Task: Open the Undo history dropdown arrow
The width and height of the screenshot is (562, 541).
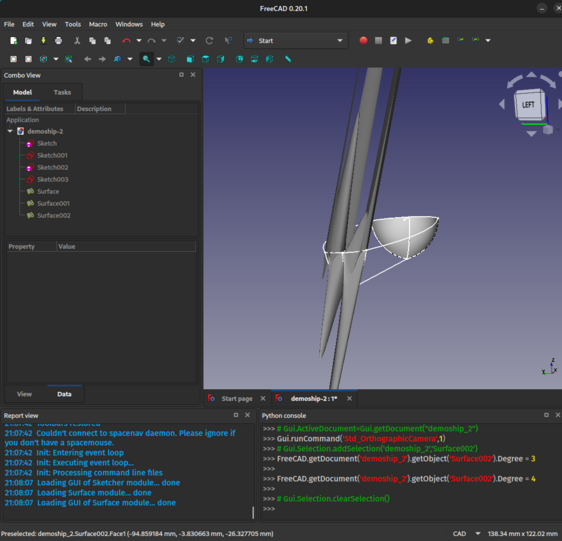Action: point(139,41)
